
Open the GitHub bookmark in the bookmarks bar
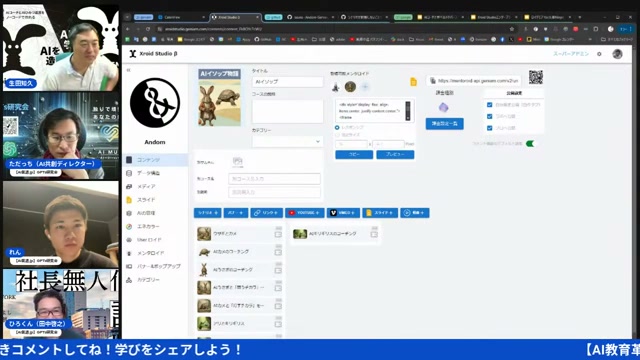tap(263, 40)
